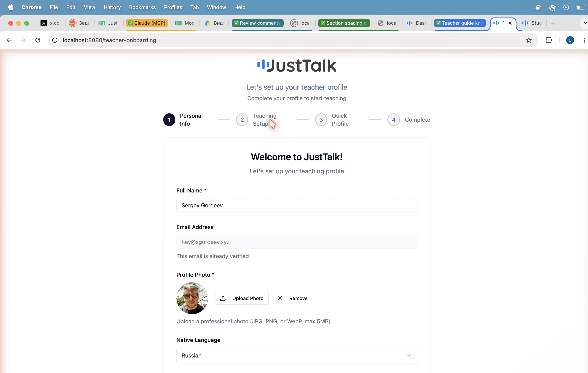Switch to the Teacher guide tab
Viewport: 588px width, 373px height.
[x=459, y=23]
